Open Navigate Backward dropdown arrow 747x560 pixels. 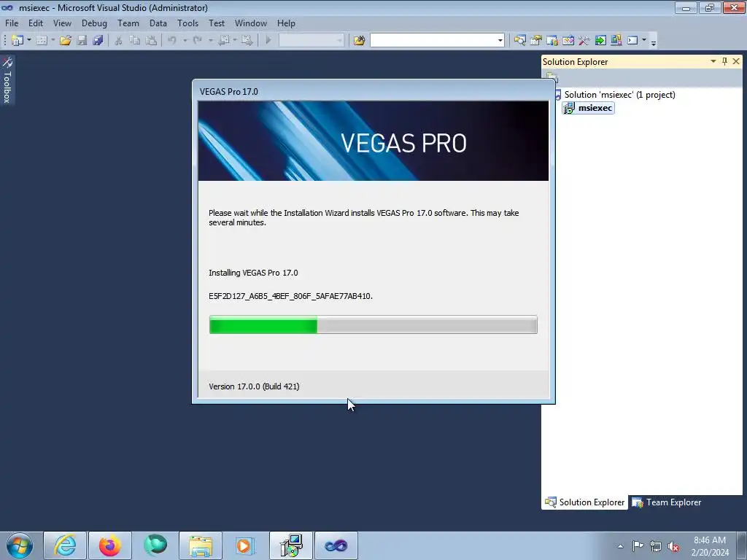click(x=235, y=41)
